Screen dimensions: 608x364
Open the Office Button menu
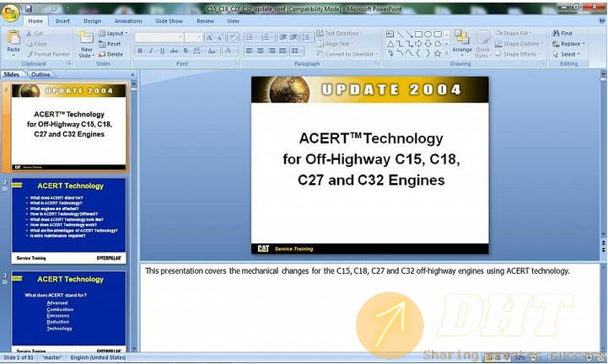tap(10, 13)
